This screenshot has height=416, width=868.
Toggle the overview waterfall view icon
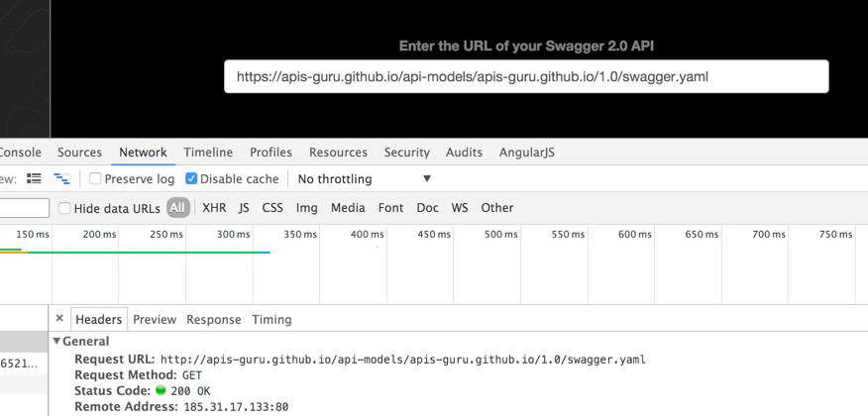tap(61, 178)
